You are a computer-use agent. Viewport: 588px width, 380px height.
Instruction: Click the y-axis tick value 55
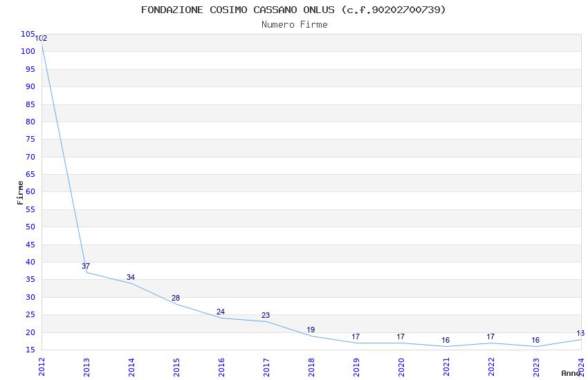click(x=30, y=209)
